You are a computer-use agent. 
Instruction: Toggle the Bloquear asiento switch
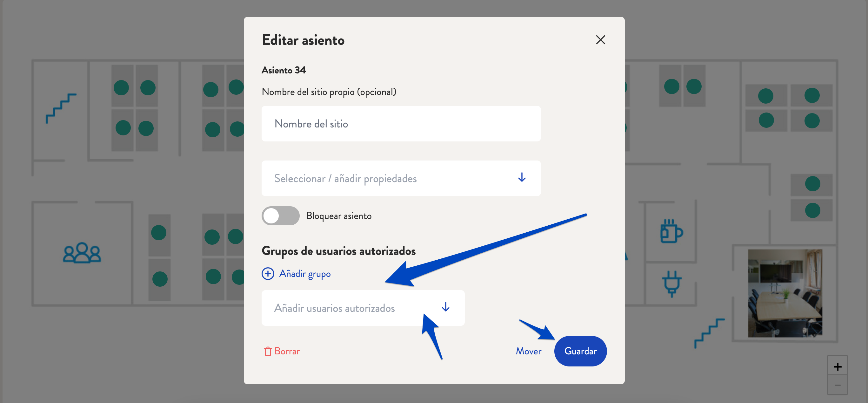(x=279, y=215)
